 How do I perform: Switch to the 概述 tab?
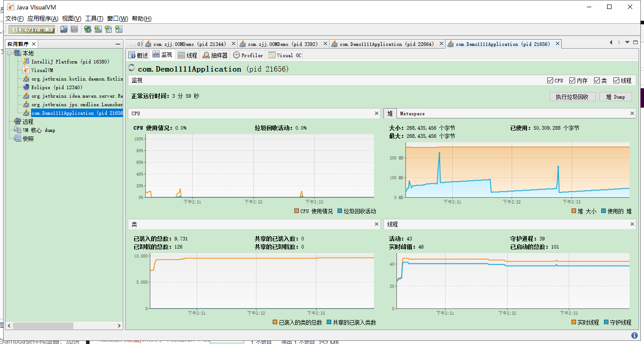[x=138, y=55]
